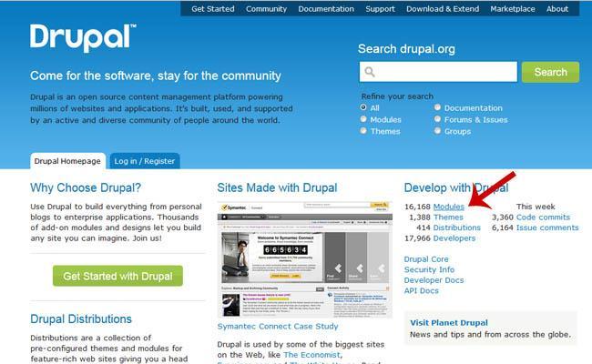Viewport: 592px width, 364px height.
Task: Focus the Search drupal.org text field
Action: click(438, 72)
